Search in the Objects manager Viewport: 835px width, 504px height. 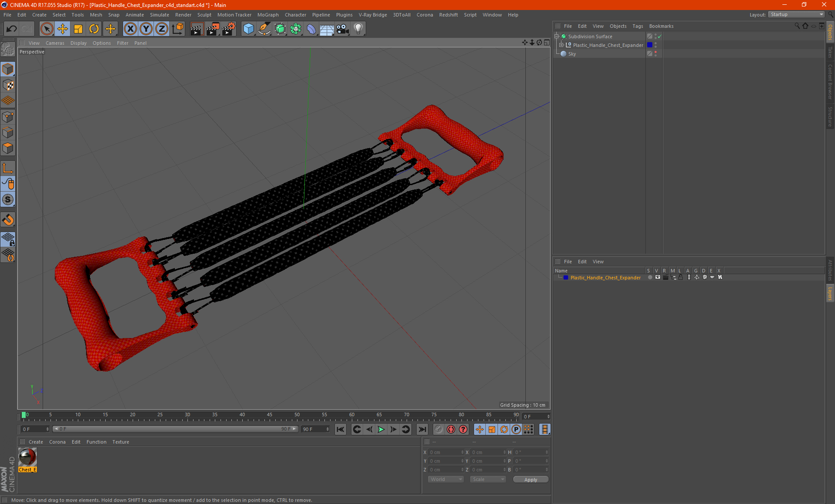pos(797,26)
